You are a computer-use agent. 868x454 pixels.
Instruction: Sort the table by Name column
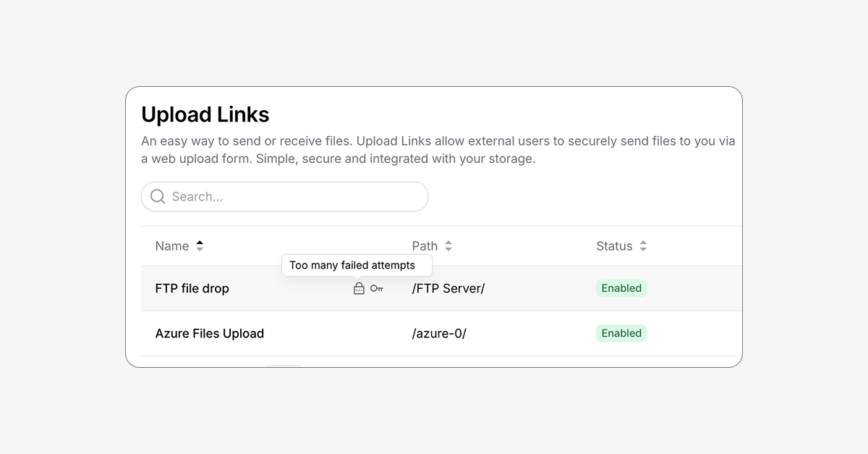(199, 245)
